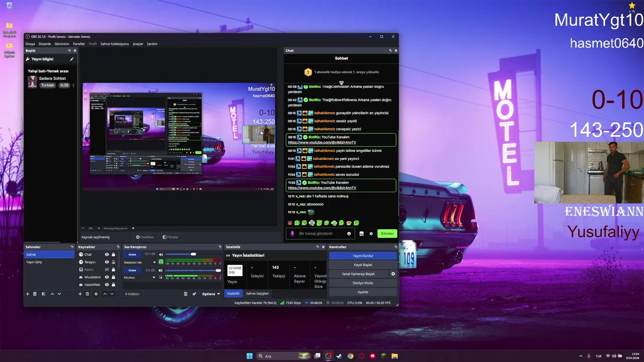Click Yayını Durdur to stop streaming
644x362 pixels.
[363, 256]
